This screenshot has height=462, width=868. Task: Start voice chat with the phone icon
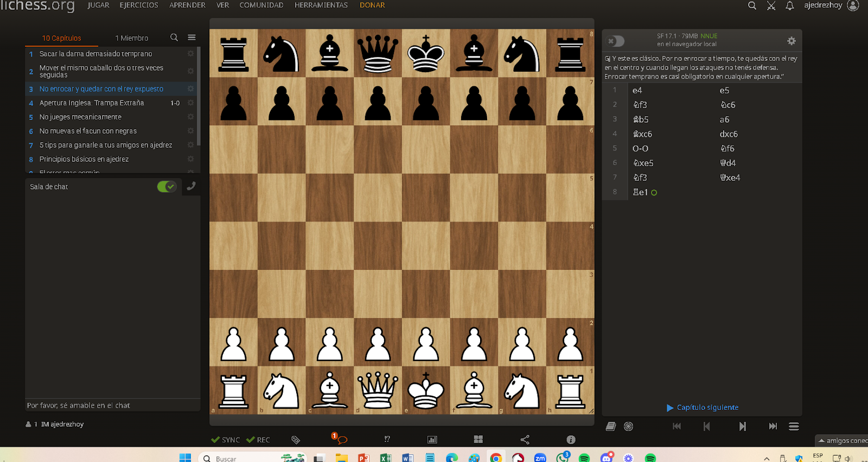click(x=191, y=186)
